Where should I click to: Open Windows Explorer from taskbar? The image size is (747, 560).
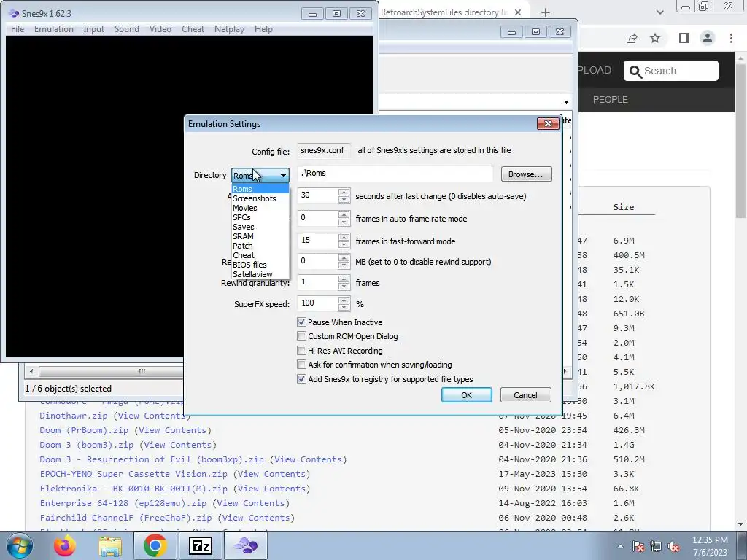pos(110,545)
